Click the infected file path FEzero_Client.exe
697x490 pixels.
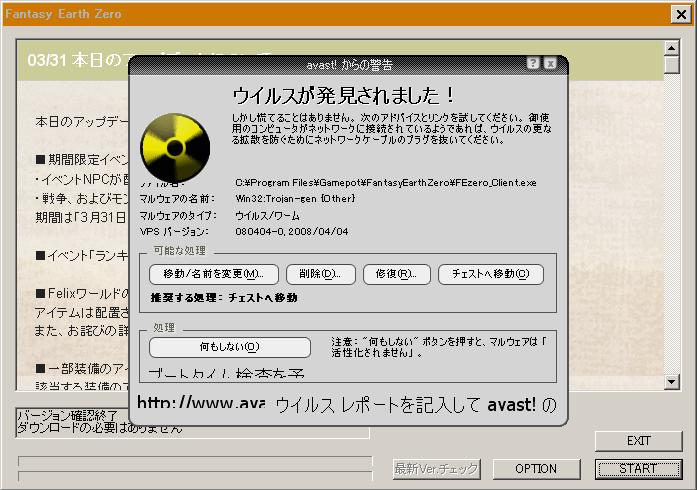point(385,183)
